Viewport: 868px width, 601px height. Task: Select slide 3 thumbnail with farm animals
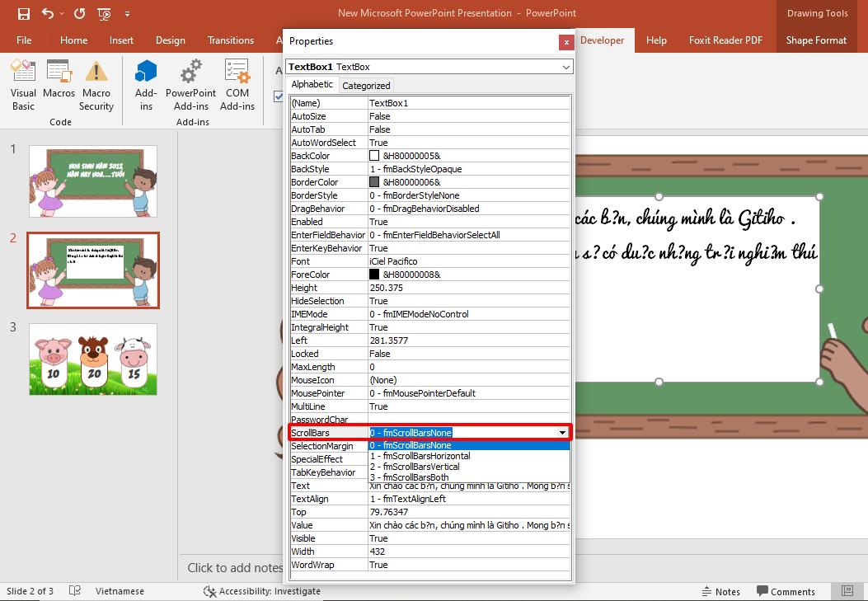pyautogui.click(x=92, y=359)
